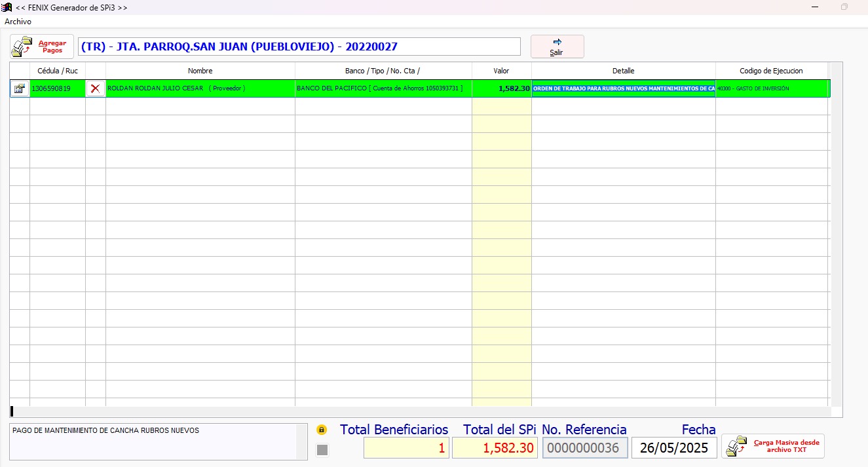Toggle the gray square below the padlock
The height and width of the screenshot is (467, 868).
click(x=322, y=449)
